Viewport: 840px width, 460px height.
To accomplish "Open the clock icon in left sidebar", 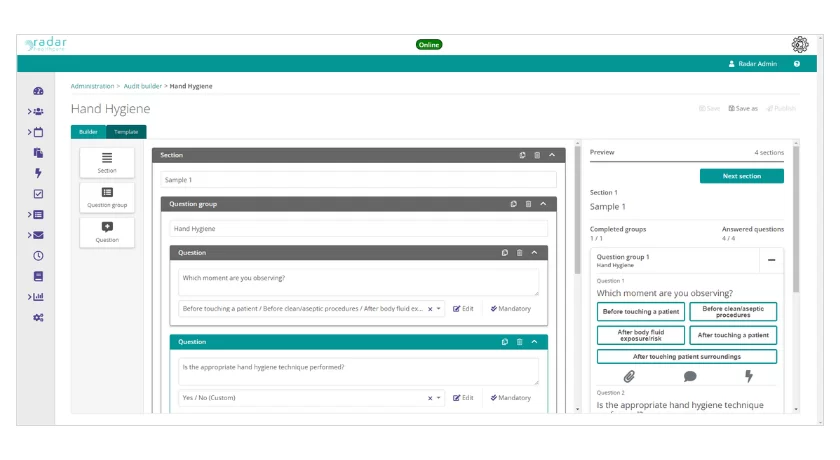I will click(38, 256).
